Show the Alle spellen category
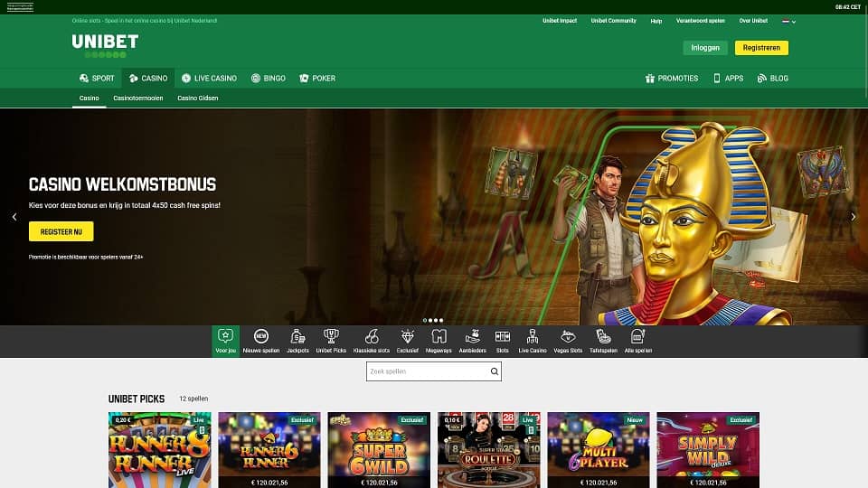 637,341
